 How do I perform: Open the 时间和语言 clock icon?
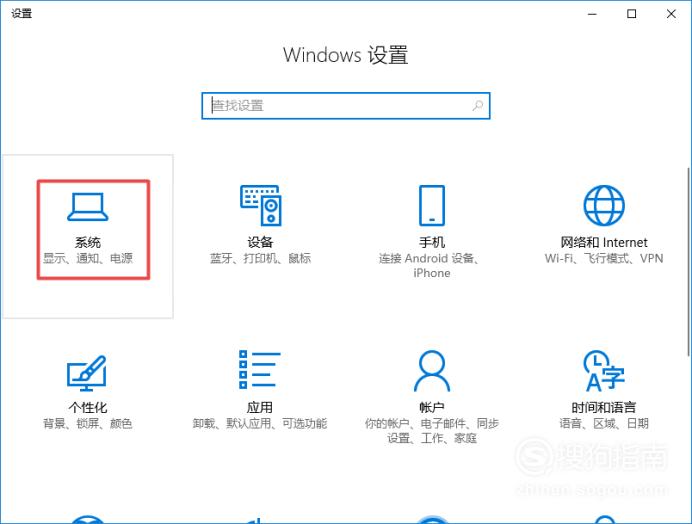coord(604,371)
